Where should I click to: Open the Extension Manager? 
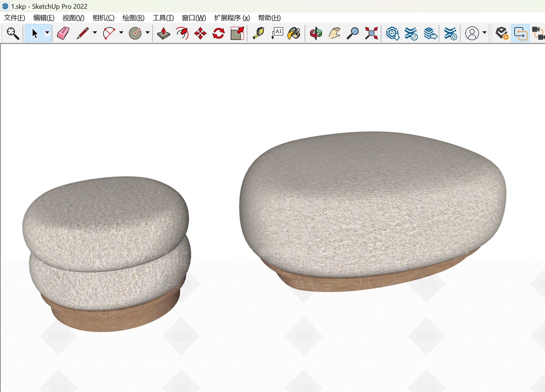pyautogui.click(x=450, y=33)
